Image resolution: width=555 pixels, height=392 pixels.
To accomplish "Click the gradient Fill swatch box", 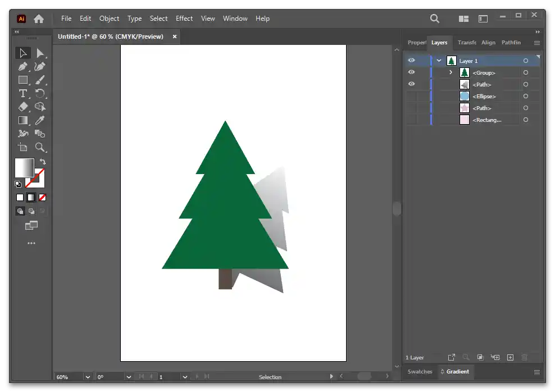I will (24, 168).
